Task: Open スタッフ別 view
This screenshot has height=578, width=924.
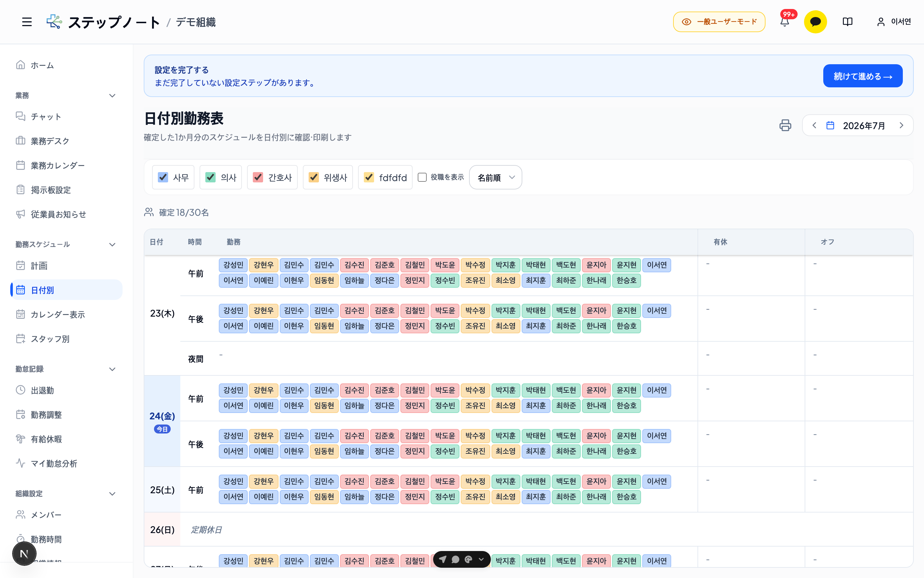Action: click(x=66, y=339)
